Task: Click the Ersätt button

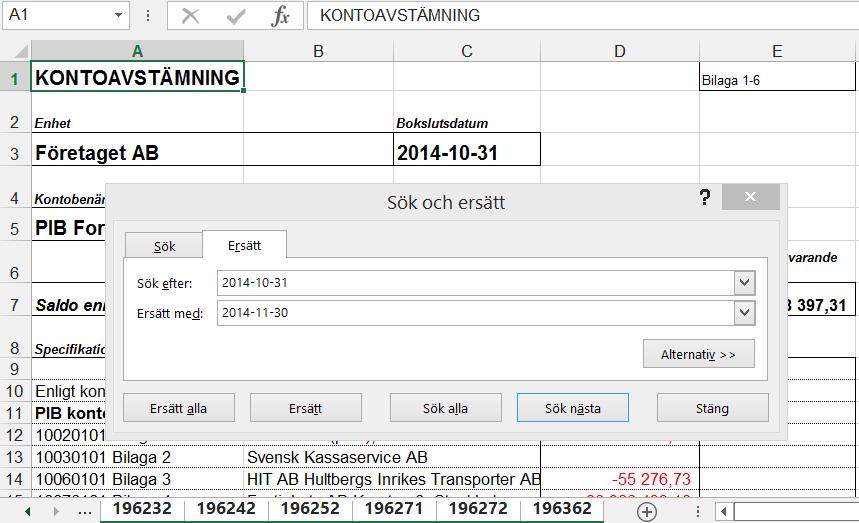Action: pyautogui.click(x=306, y=408)
